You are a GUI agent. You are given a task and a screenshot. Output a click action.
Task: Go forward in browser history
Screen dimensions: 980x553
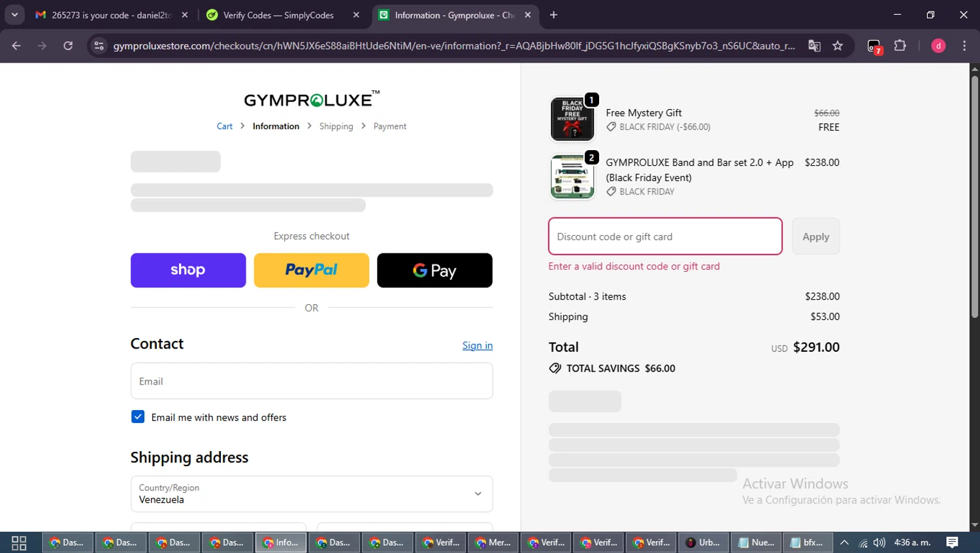42,46
